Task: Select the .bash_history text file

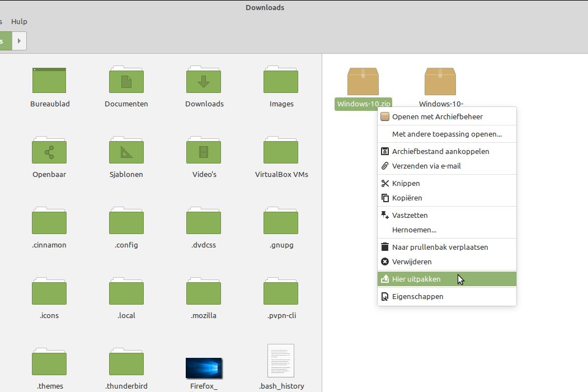Action: (281, 361)
